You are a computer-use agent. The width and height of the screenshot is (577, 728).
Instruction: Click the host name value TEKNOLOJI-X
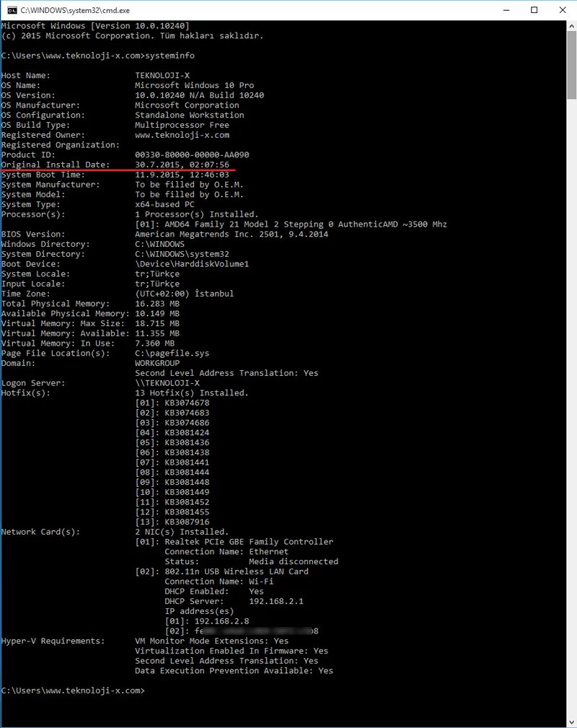(162, 75)
